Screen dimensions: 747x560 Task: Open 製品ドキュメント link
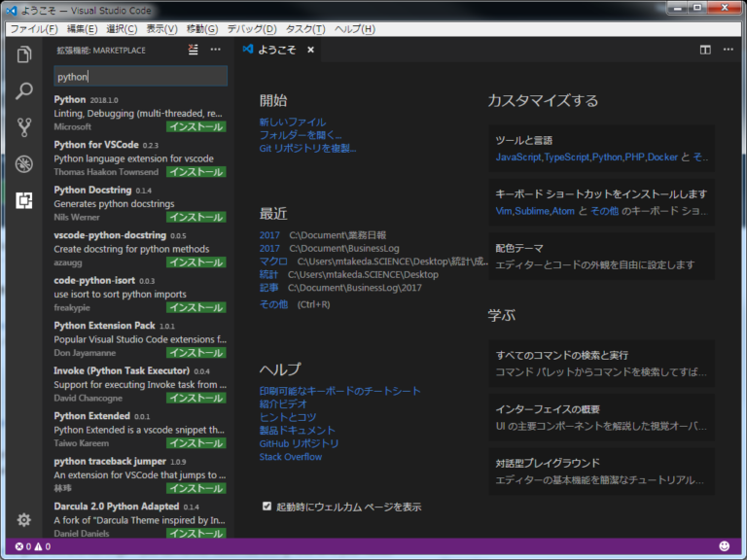click(x=298, y=431)
